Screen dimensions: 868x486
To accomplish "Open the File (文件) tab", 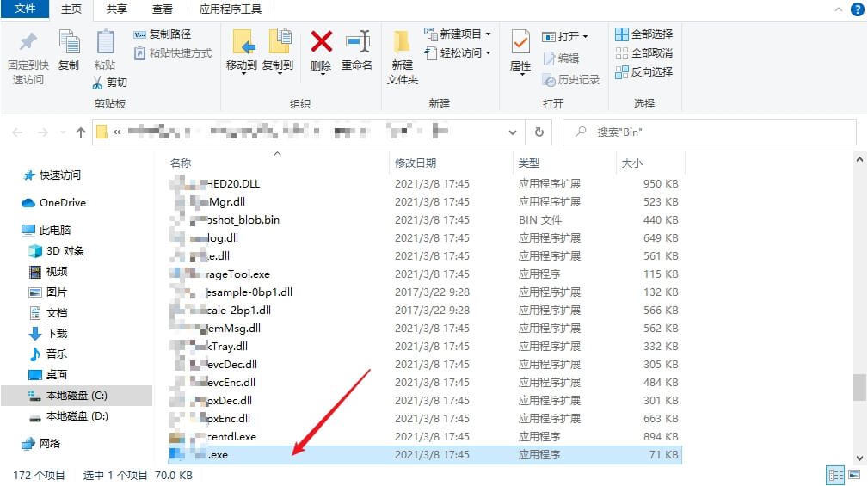I will point(25,9).
